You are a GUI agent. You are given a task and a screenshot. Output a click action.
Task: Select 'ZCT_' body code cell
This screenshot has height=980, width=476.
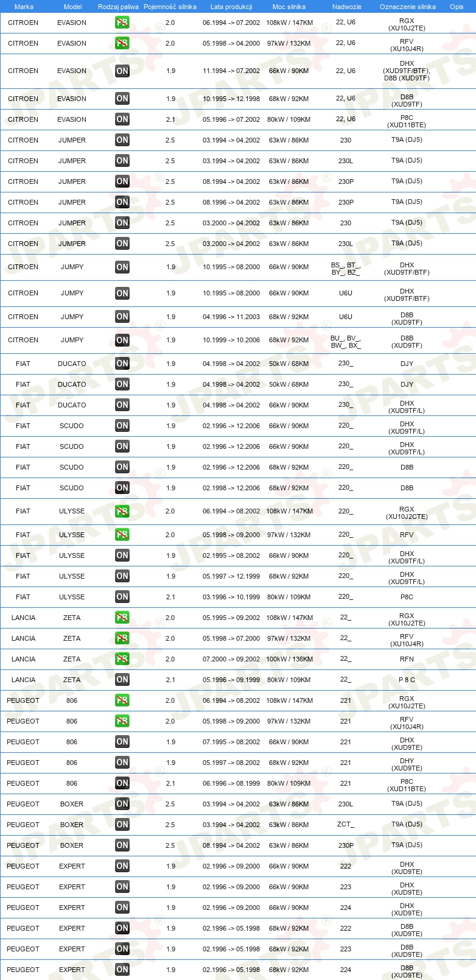coord(346,824)
